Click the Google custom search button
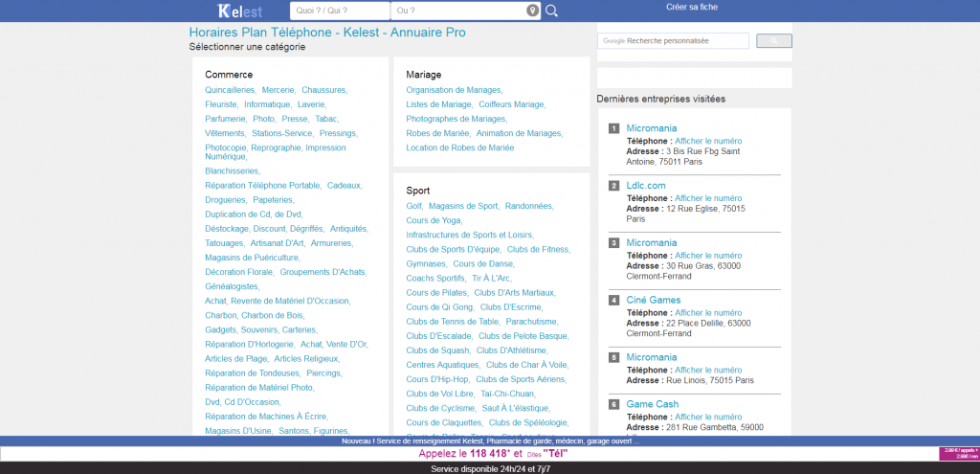 773,40
